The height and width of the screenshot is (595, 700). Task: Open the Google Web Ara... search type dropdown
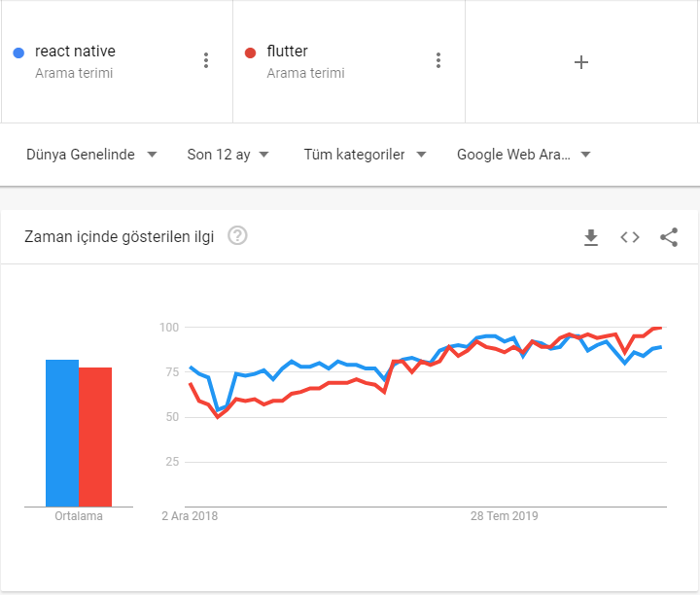[524, 155]
